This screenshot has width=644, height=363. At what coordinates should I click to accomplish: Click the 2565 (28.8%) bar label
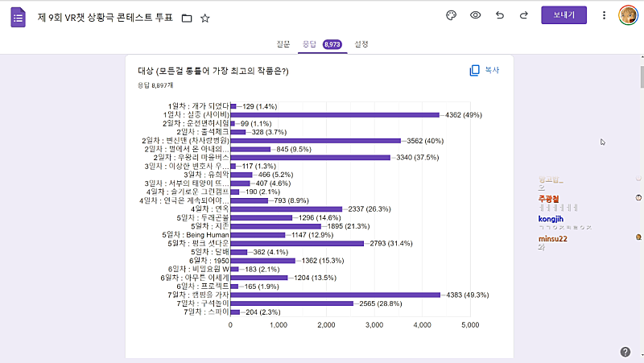click(380, 303)
